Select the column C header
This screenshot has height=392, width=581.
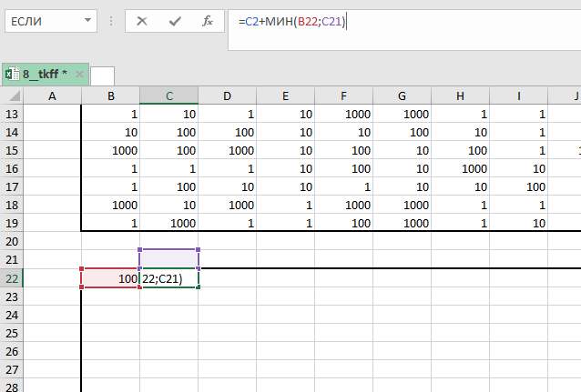tap(168, 95)
